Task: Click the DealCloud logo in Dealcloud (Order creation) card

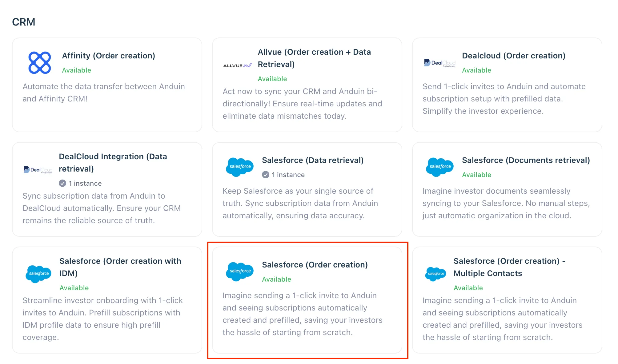Action: (440, 63)
